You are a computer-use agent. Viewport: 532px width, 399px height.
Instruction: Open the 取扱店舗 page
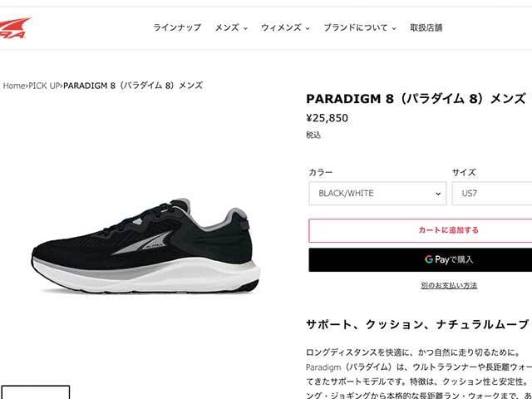[426, 27]
